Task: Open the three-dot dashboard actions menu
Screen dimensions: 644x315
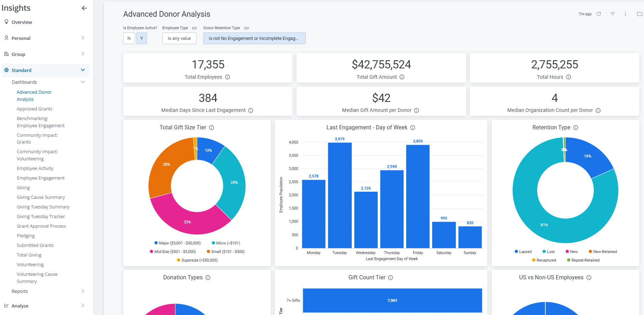Action: 625,14
